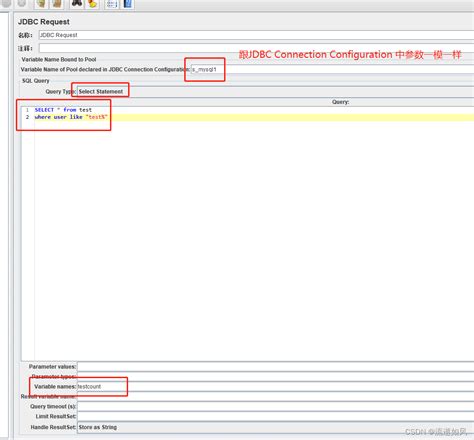
Task: Click the name field containing JDBC Request
Action: coord(256,35)
